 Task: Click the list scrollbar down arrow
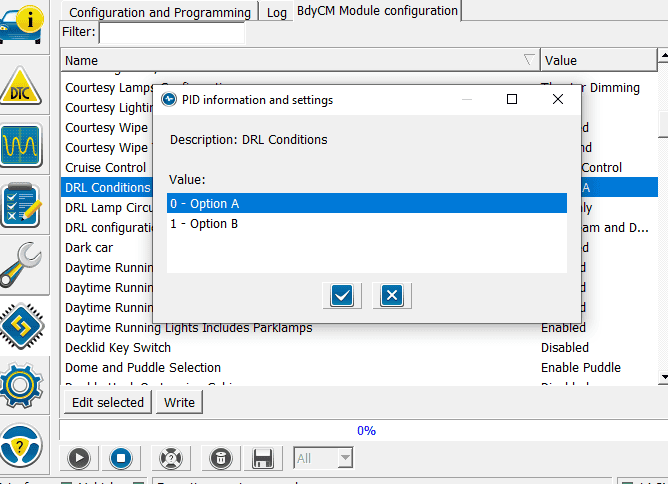tap(663, 377)
